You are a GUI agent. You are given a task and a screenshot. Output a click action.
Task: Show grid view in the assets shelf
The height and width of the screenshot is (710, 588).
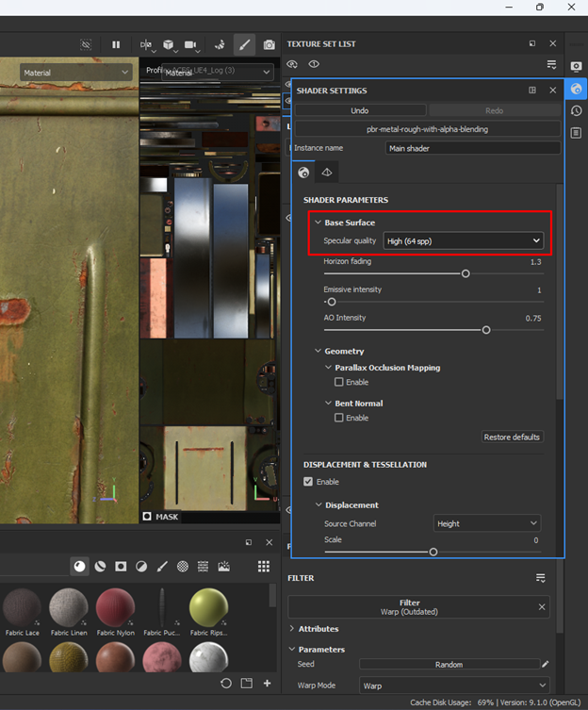point(264,567)
